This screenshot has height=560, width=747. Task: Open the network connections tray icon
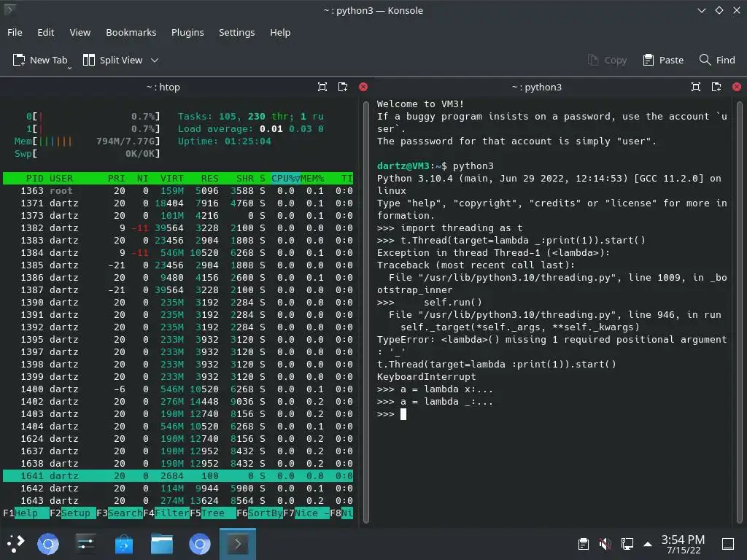click(627, 544)
